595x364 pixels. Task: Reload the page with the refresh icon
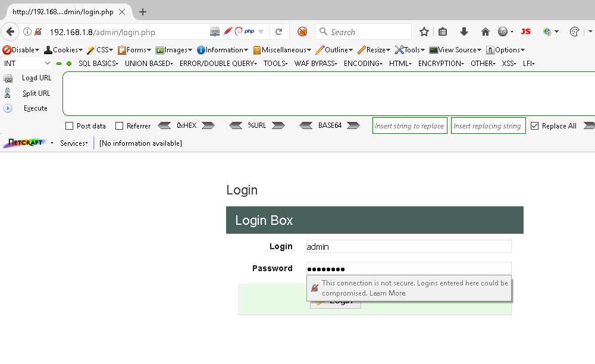[278, 32]
